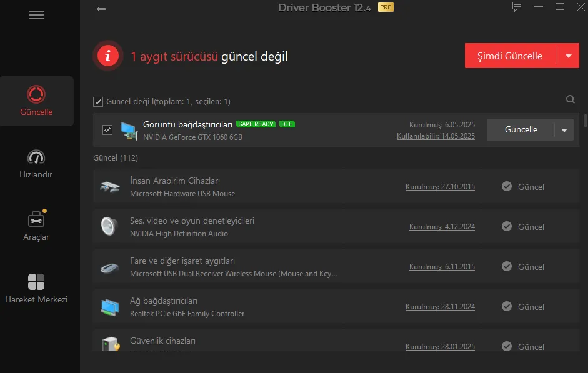This screenshot has width=588, height=373.
Task: Click checkmark icon for Realtek PCIe GbE
Action: pos(507,306)
